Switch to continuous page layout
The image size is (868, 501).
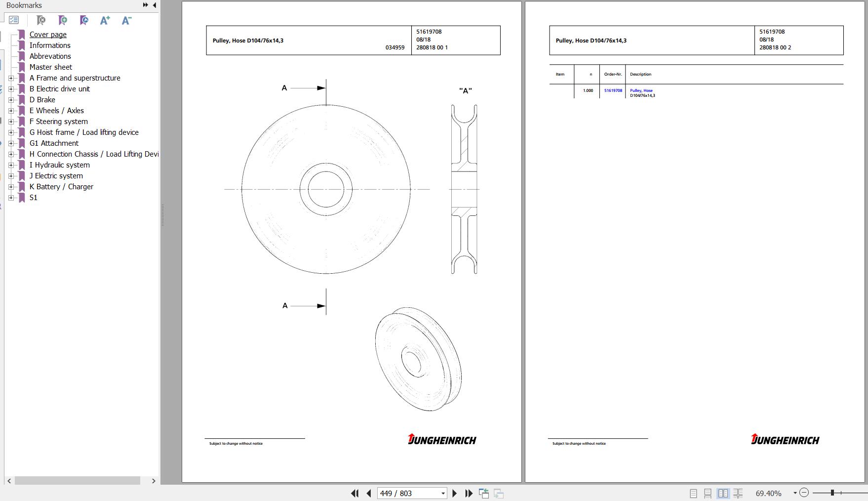[708, 493]
